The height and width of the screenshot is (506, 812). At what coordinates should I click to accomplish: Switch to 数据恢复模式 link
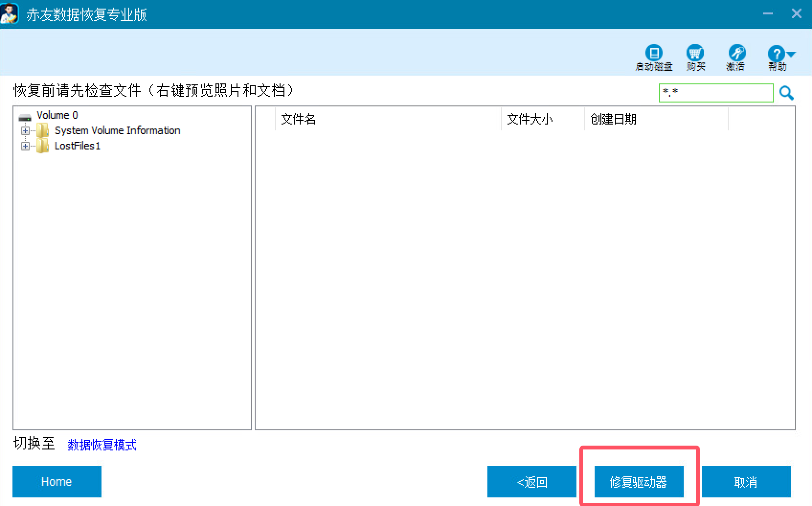pyautogui.click(x=102, y=445)
